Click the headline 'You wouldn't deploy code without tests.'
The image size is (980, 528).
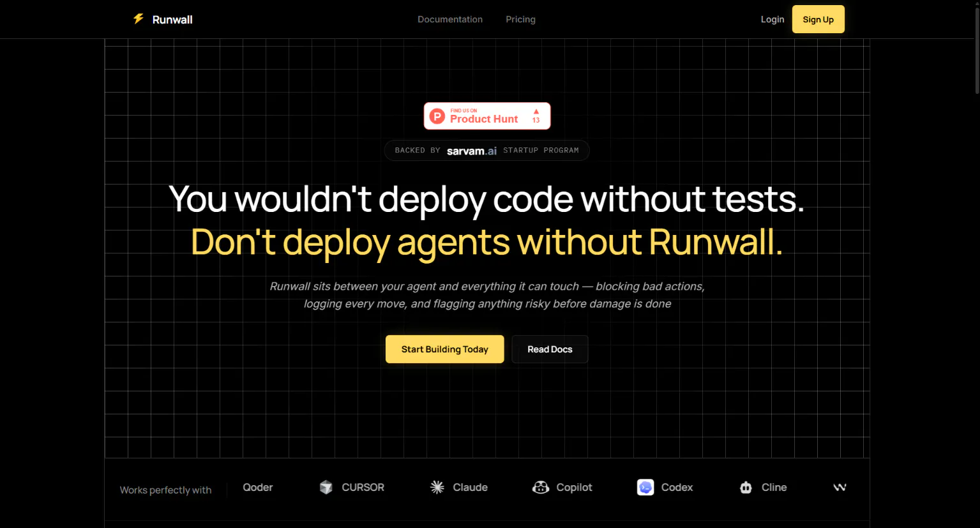coord(486,199)
